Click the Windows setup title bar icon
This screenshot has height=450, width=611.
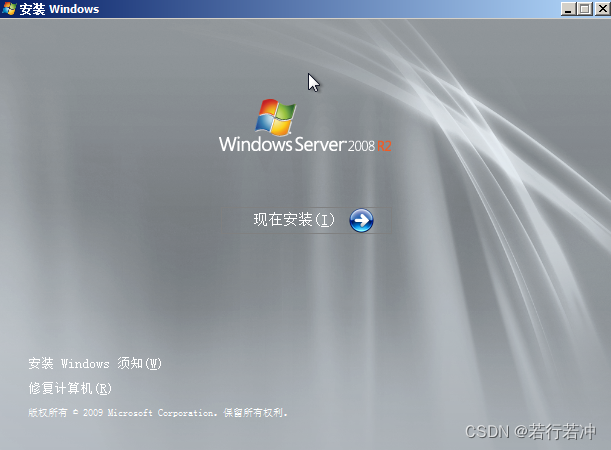9,9
